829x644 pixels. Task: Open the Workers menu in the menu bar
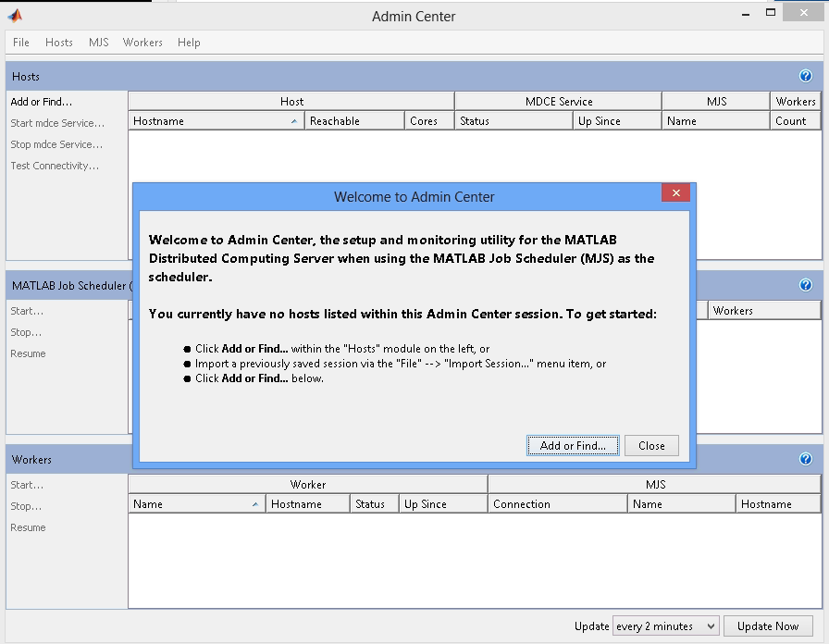(x=142, y=43)
